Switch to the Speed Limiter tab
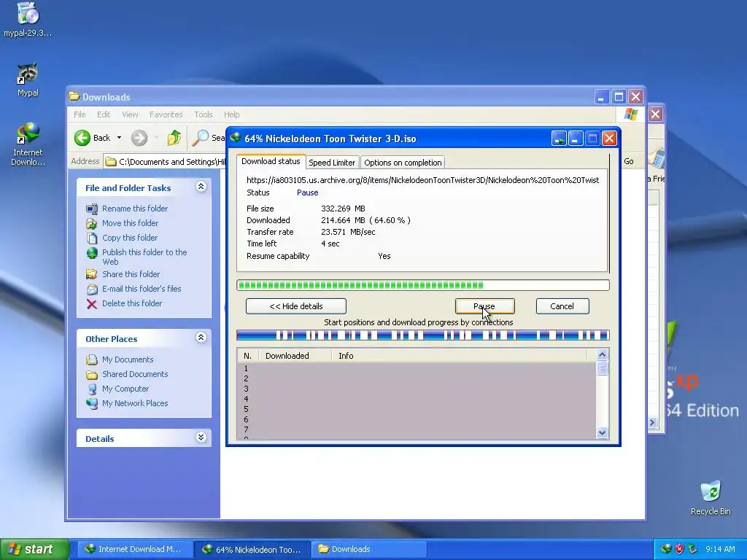 pos(332,163)
